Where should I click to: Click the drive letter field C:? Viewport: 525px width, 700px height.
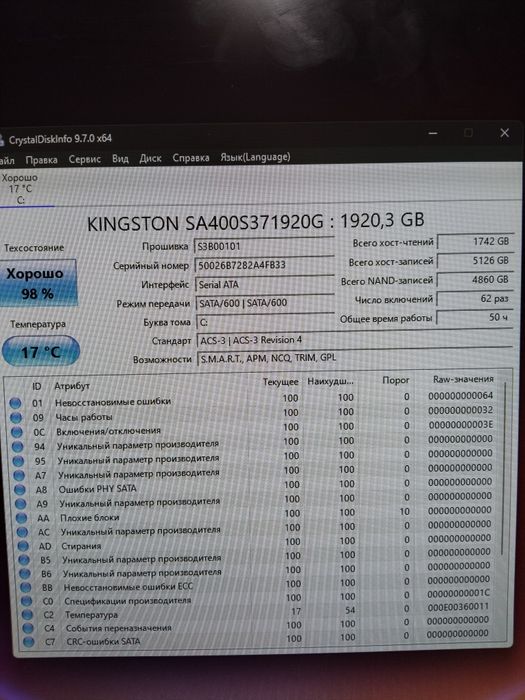click(265, 322)
